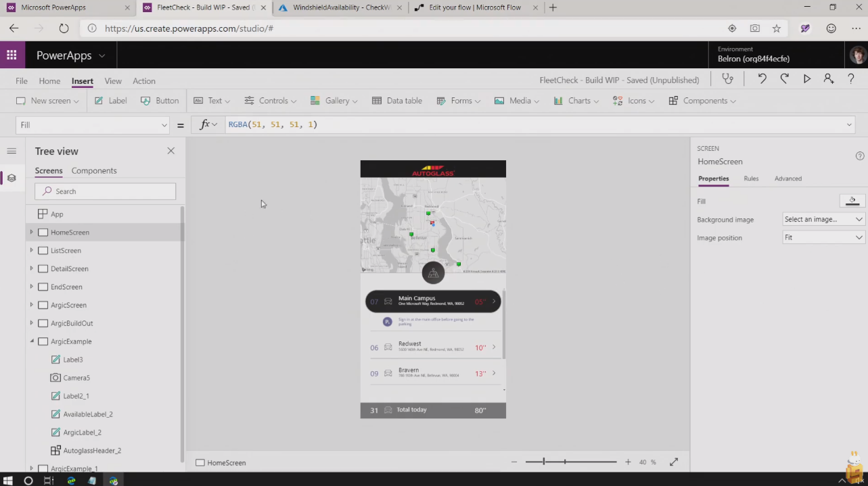Viewport: 868px width, 486px height.
Task: Zoom in with the plus icon
Action: pos(628,462)
